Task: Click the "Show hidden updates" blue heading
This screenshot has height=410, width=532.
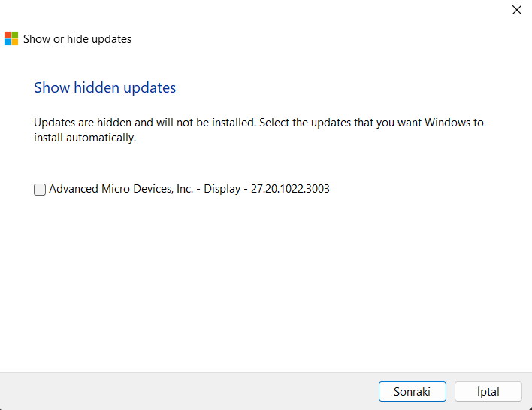Action: 104,88
